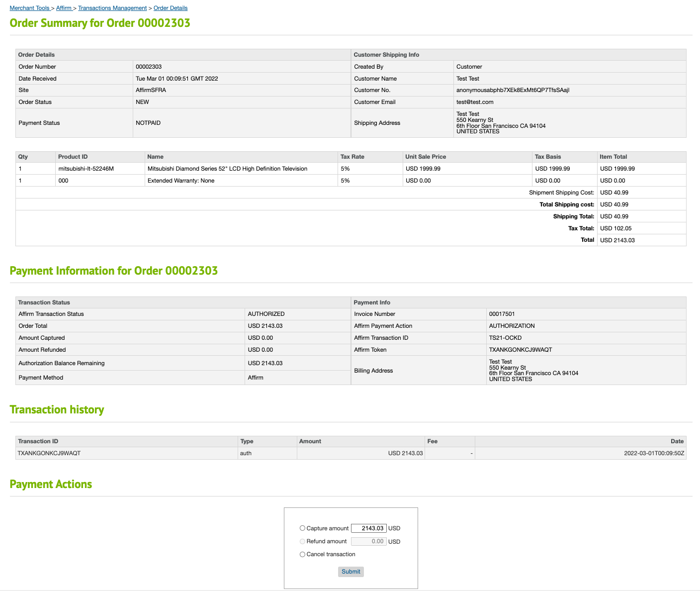700x591 pixels.
Task: Click the date received Tue Mar 01 value
Action: coord(177,79)
